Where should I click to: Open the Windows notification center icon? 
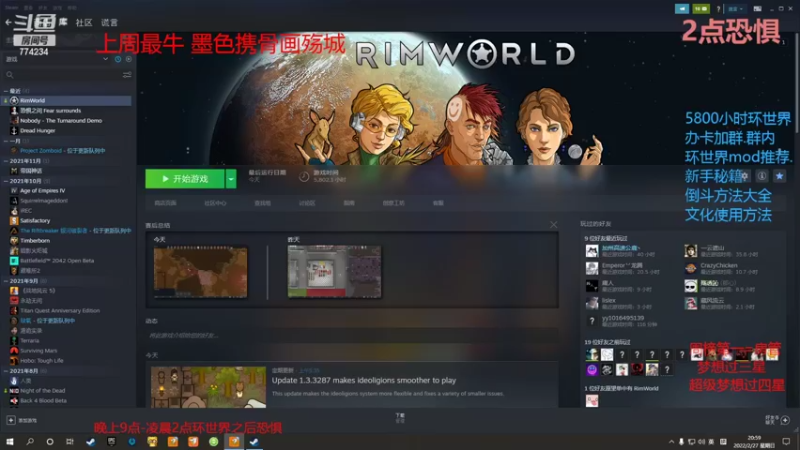click(x=786, y=441)
